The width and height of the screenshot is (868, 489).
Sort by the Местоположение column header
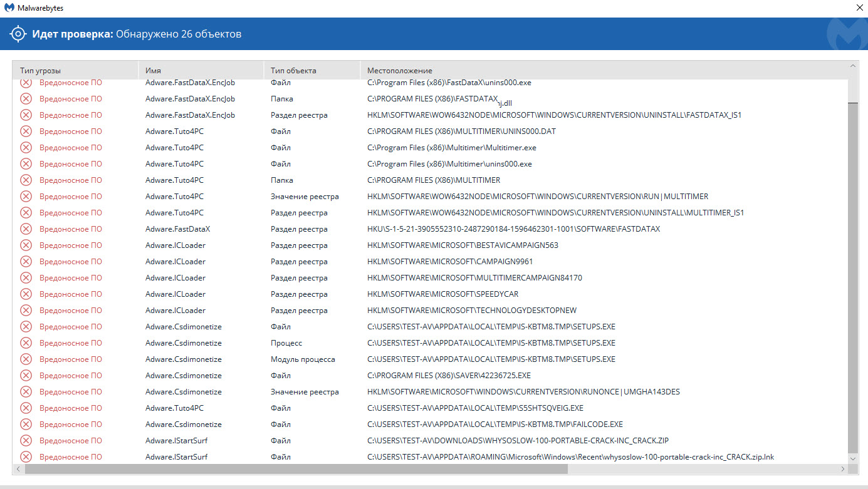604,71
